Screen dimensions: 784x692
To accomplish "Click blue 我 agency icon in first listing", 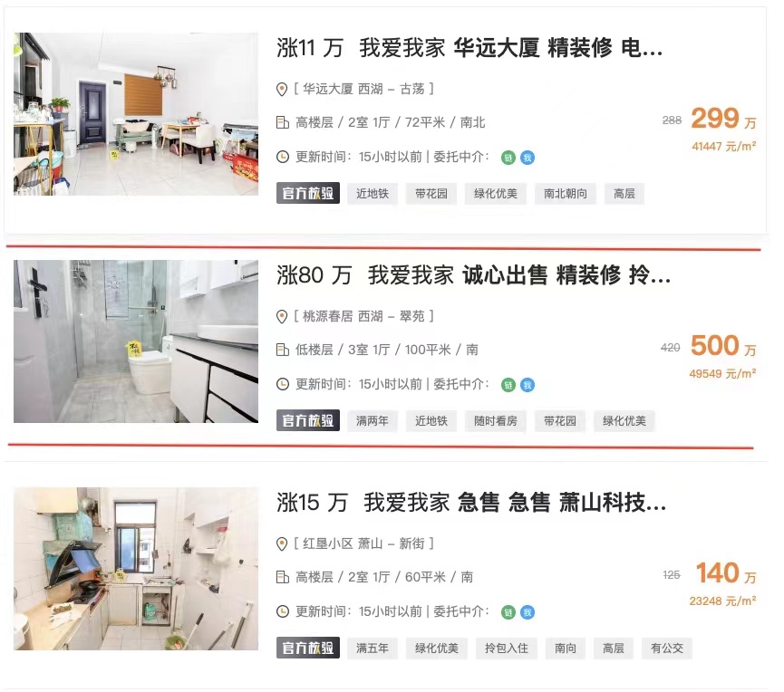I will point(527,158).
